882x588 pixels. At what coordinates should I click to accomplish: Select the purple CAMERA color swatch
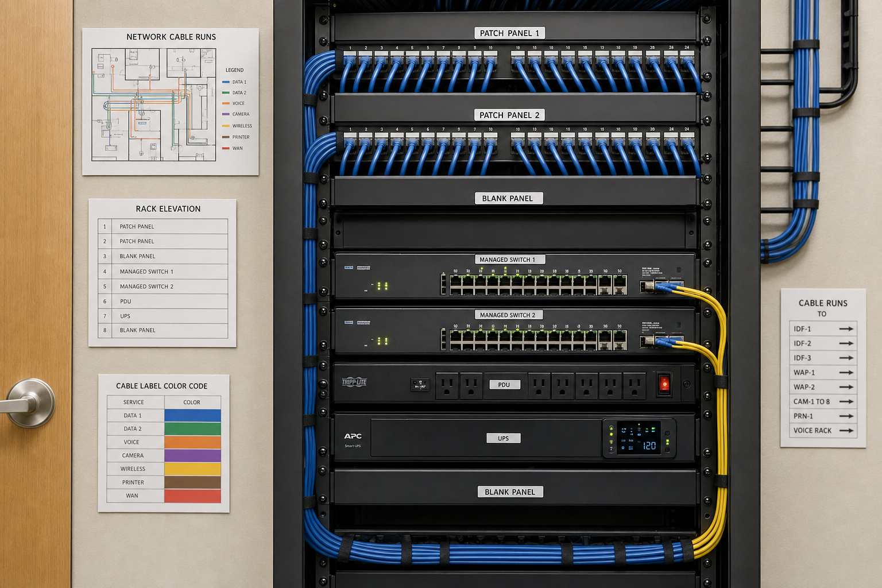[192, 455]
